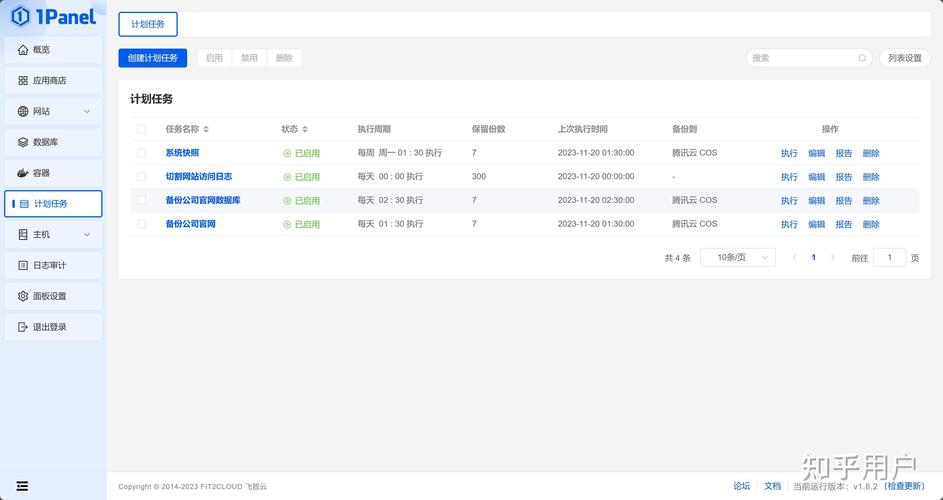The height and width of the screenshot is (500, 943).
Task: Click 编辑 for 切割网站访问日志
Action: [816, 177]
